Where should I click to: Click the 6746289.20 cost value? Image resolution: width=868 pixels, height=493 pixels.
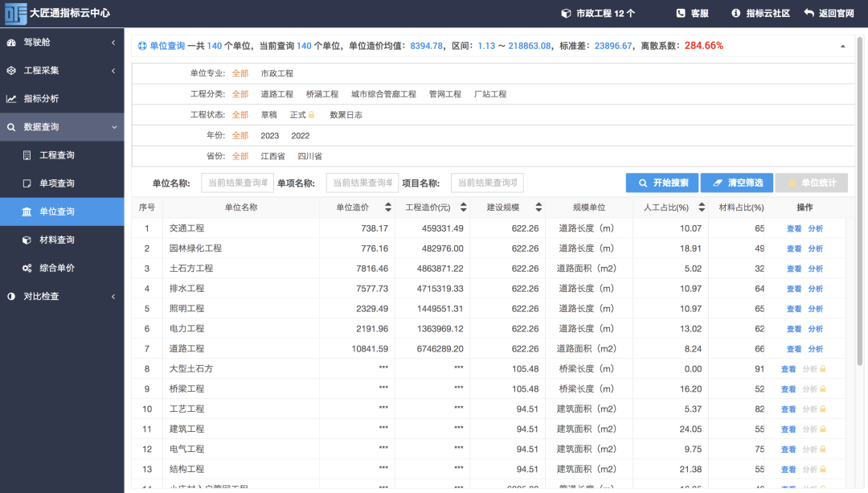tap(440, 349)
